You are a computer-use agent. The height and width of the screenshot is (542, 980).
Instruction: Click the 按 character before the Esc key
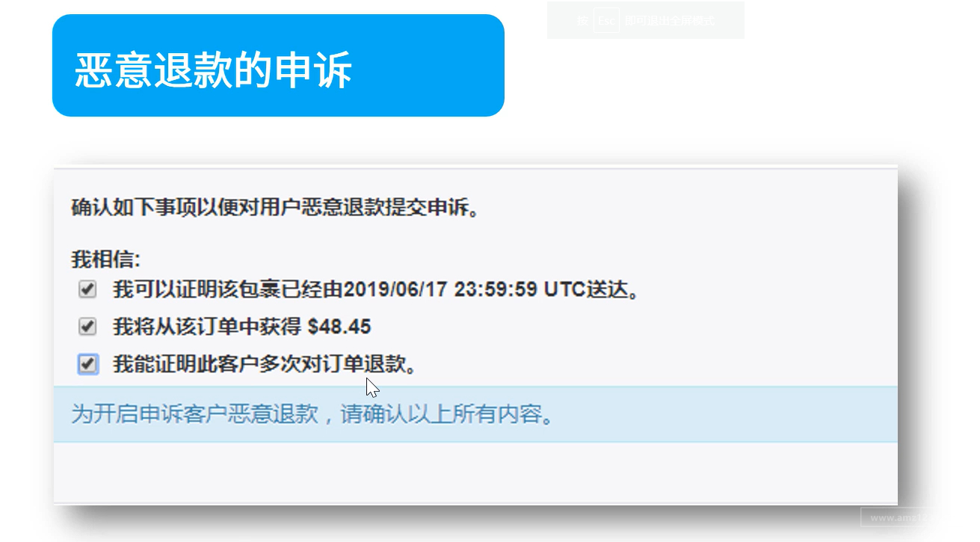click(x=583, y=21)
